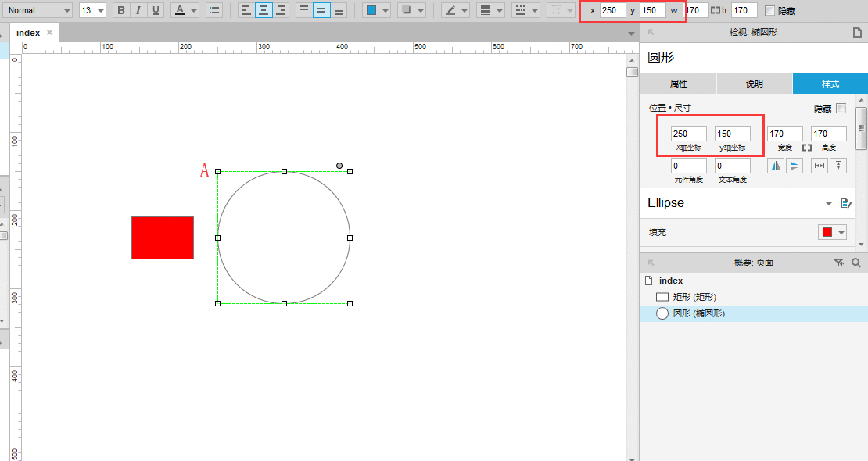Align text to horizontal center

tap(264, 10)
